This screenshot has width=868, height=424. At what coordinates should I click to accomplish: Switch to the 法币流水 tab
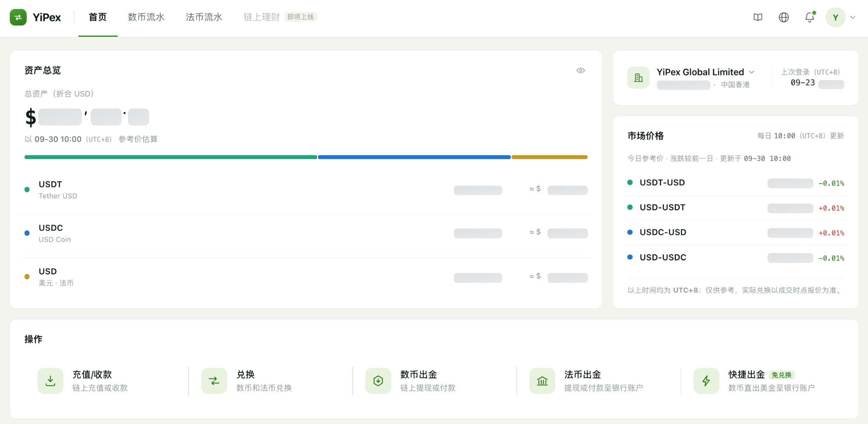[x=204, y=17]
